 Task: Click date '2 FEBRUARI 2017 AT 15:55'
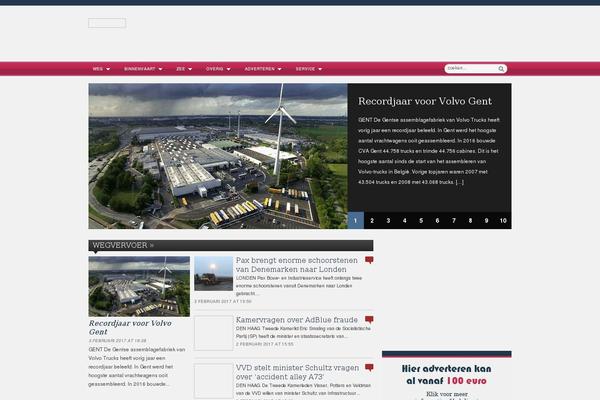264,344
